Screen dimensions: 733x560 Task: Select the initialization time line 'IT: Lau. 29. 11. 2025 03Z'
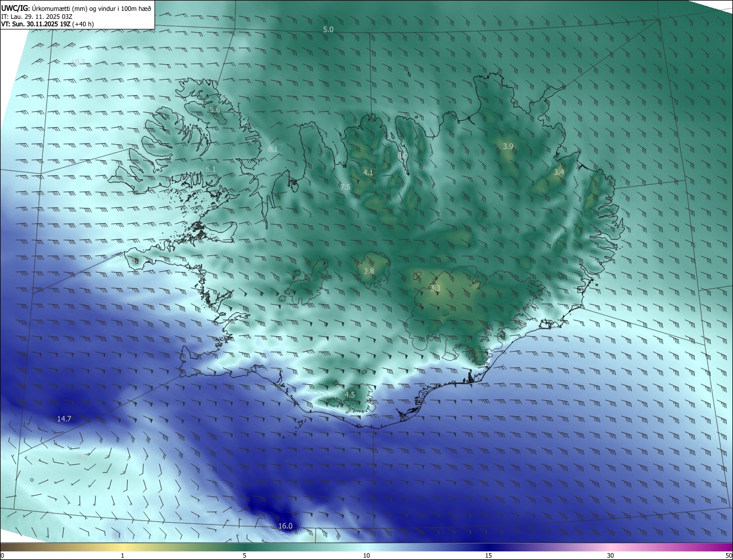(37, 17)
